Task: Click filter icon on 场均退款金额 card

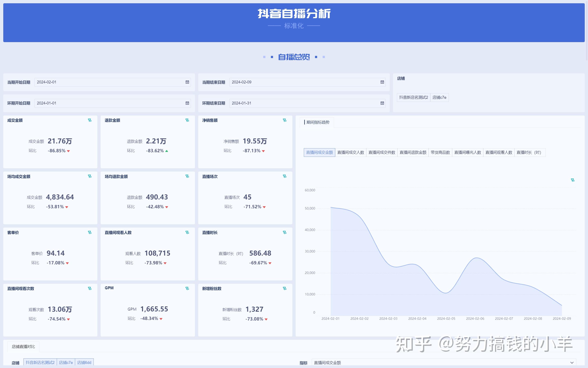Action: [x=187, y=176]
